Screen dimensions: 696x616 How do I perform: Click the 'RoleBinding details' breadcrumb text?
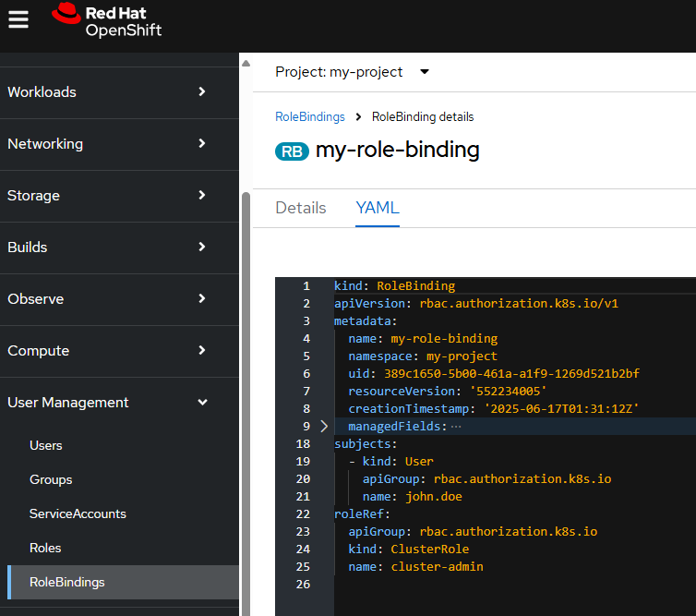point(423,116)
